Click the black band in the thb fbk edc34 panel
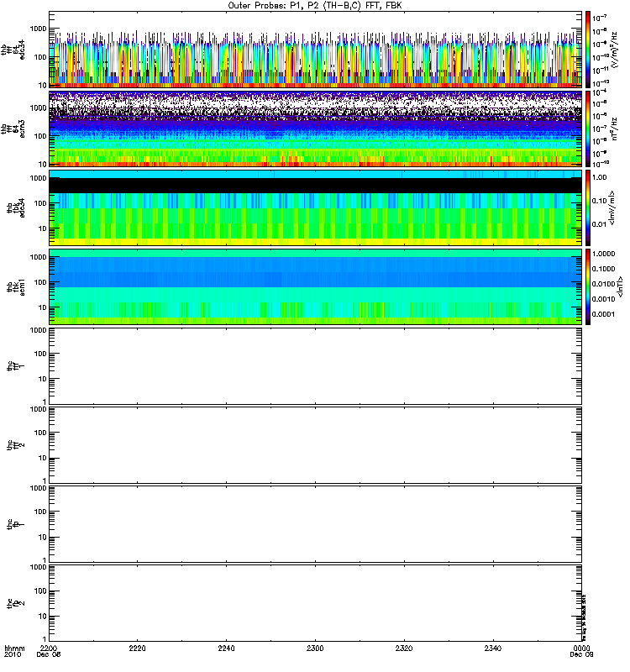The image size is (630, 672). [316, 186]
